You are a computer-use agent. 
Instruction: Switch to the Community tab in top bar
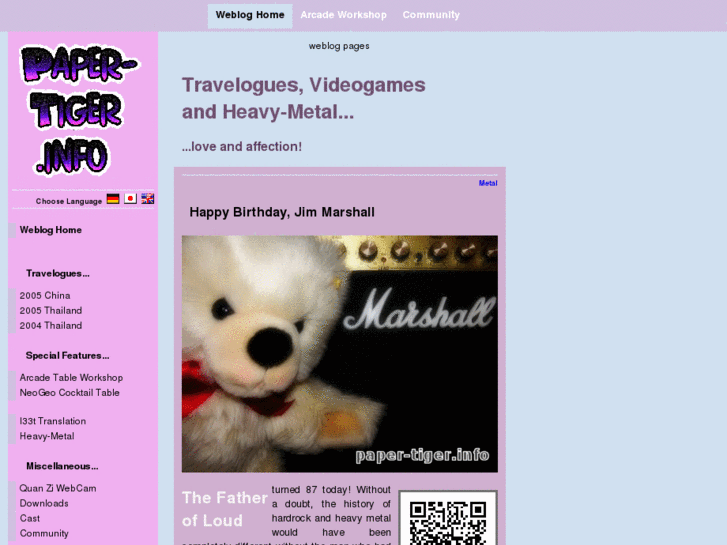pos(431,15)
